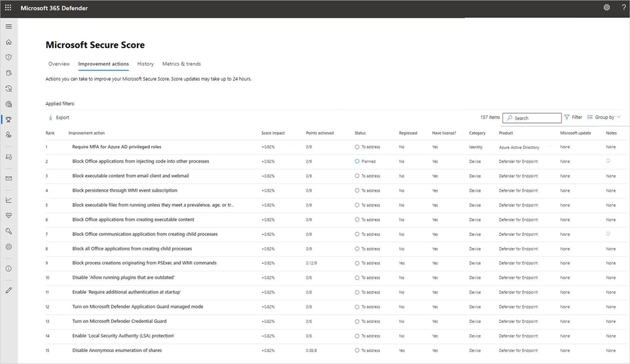The image size is (630, 364).
Task: Click the '0.38/8' points achieved cell
Action: tap(311, 350)
